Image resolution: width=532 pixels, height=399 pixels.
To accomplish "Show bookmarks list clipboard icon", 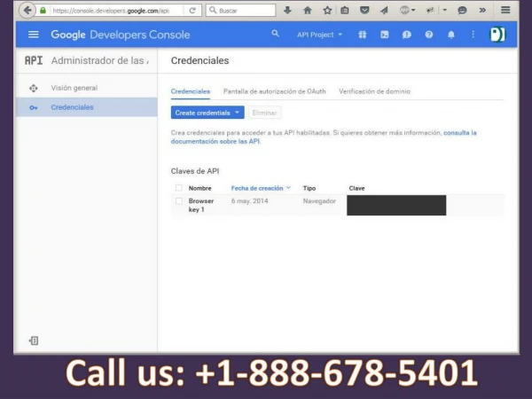I will tap(345, 10).
